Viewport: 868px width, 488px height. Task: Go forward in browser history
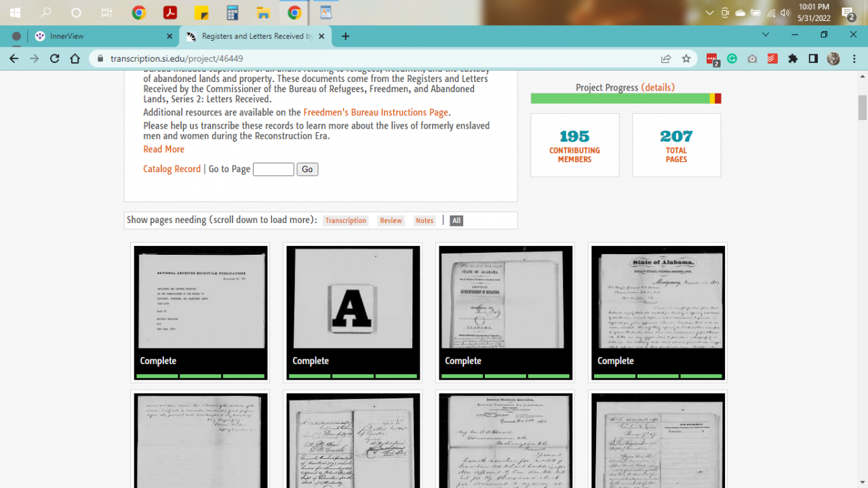pos(35,59)
